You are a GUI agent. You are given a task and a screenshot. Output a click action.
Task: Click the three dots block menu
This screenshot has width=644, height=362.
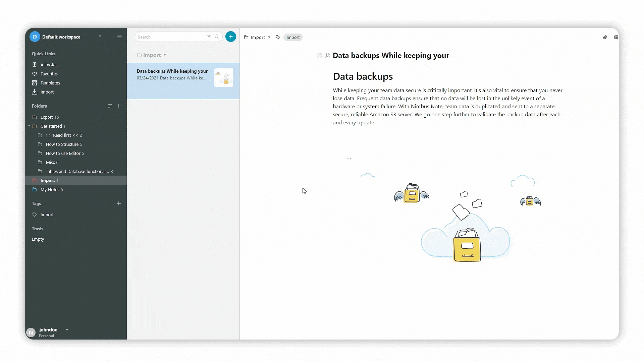tap(349, 159)
